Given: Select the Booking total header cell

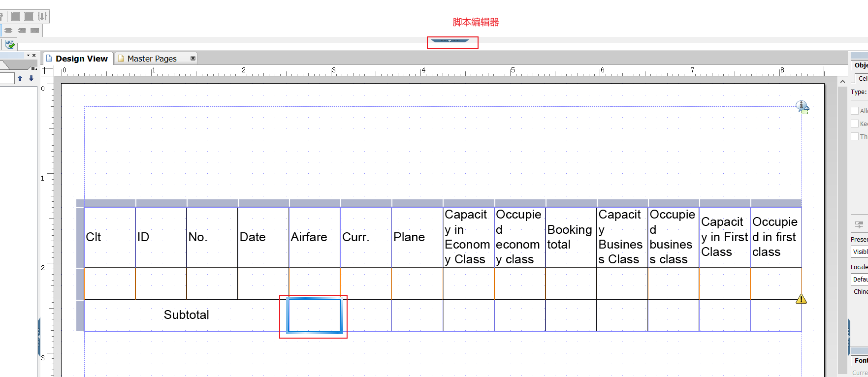Looking at the screenshot, I should pyautogui.click(x=571, y=237).
